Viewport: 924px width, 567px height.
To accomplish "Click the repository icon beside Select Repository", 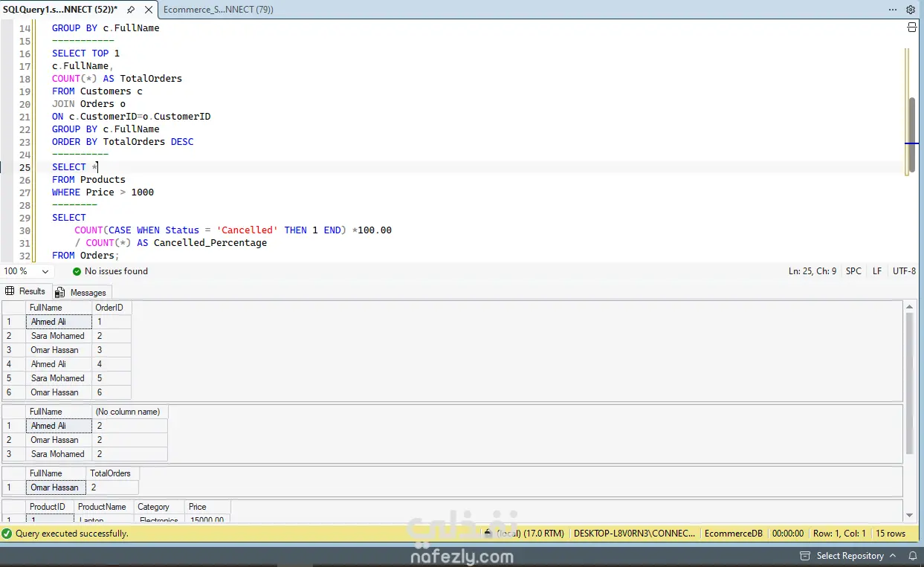I will 804,556.
